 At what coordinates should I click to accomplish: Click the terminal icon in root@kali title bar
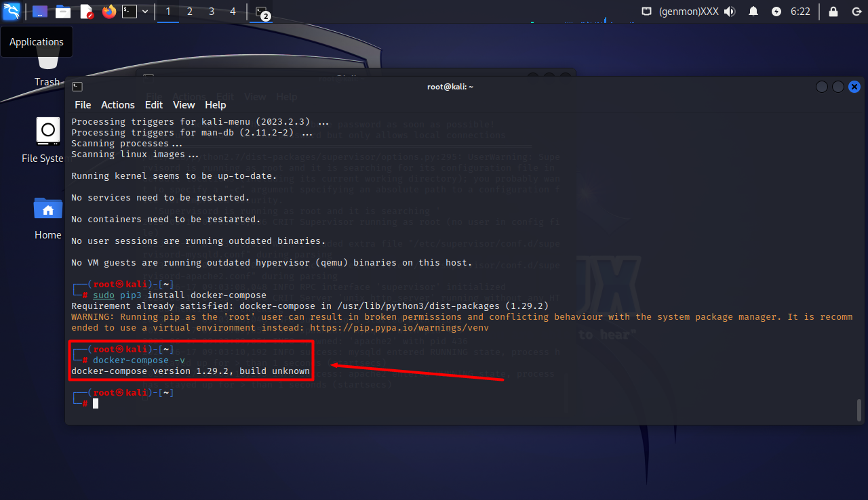[77, 87]
